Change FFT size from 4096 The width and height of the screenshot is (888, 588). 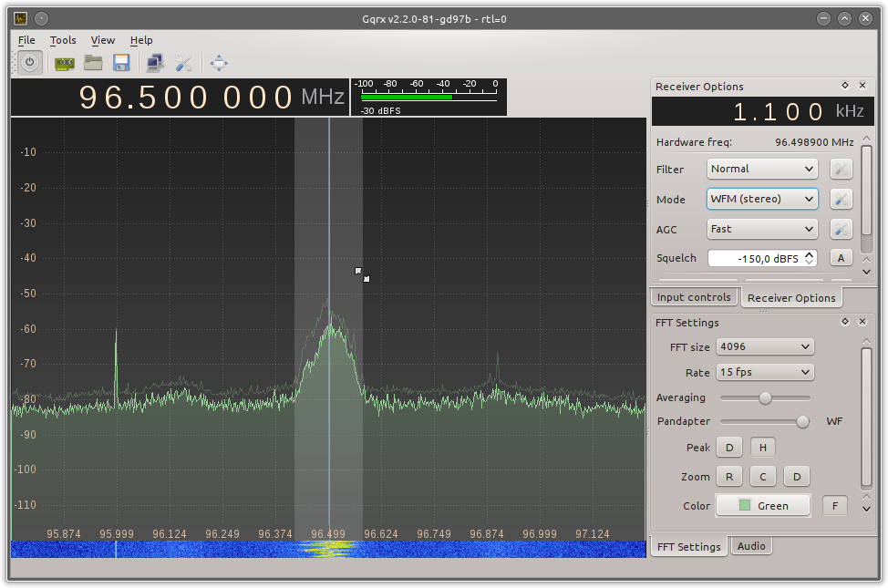coord(764,346)
